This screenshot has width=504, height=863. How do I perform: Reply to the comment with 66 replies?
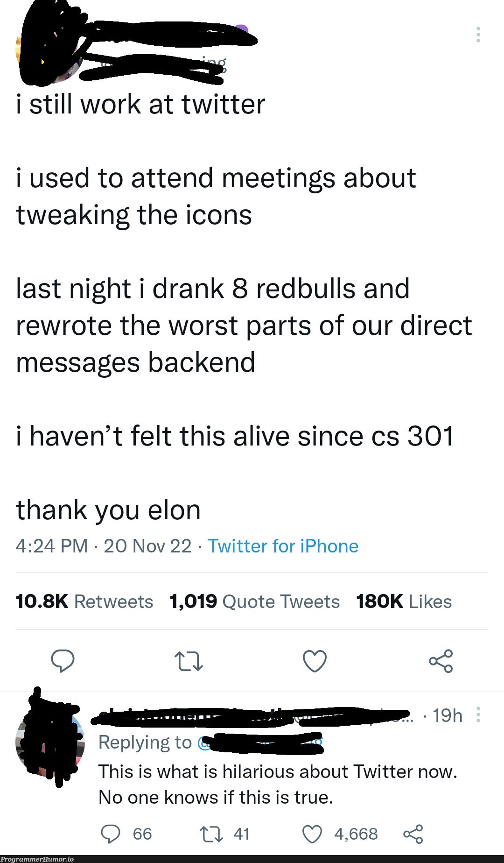(111, 834)
